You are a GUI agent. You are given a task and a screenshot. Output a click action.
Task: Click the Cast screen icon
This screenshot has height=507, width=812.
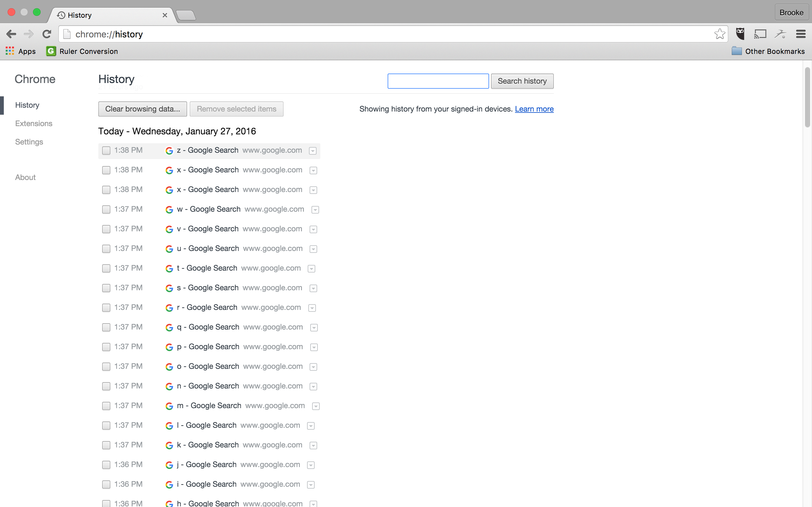coord(760,34)
